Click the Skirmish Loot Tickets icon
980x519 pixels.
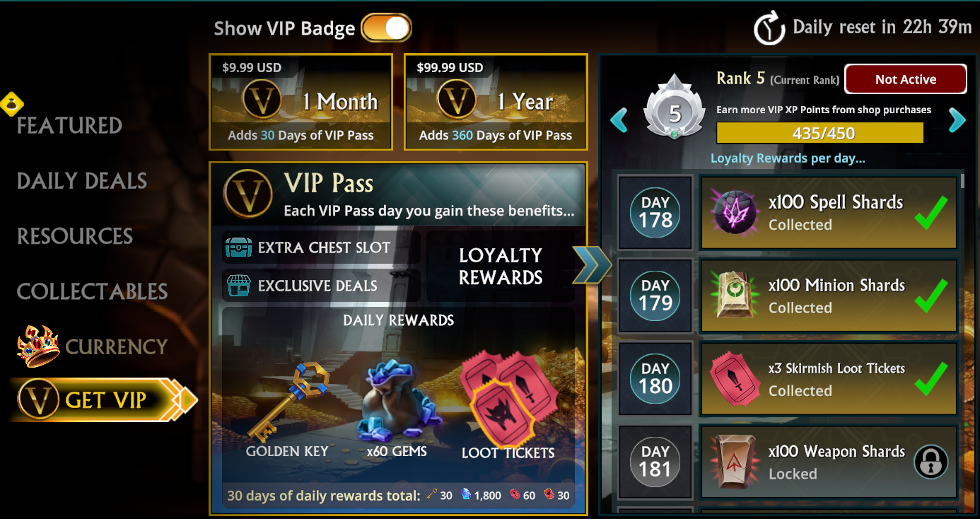(x=735, y=379)
